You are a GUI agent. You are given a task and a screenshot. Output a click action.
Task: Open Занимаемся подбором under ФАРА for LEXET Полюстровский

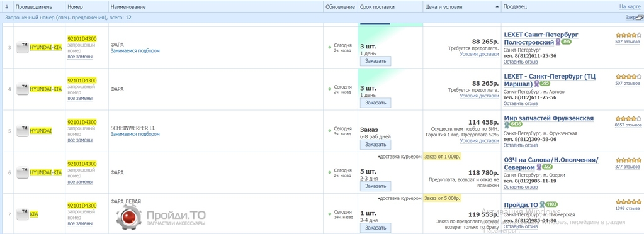tap(135, 51)
